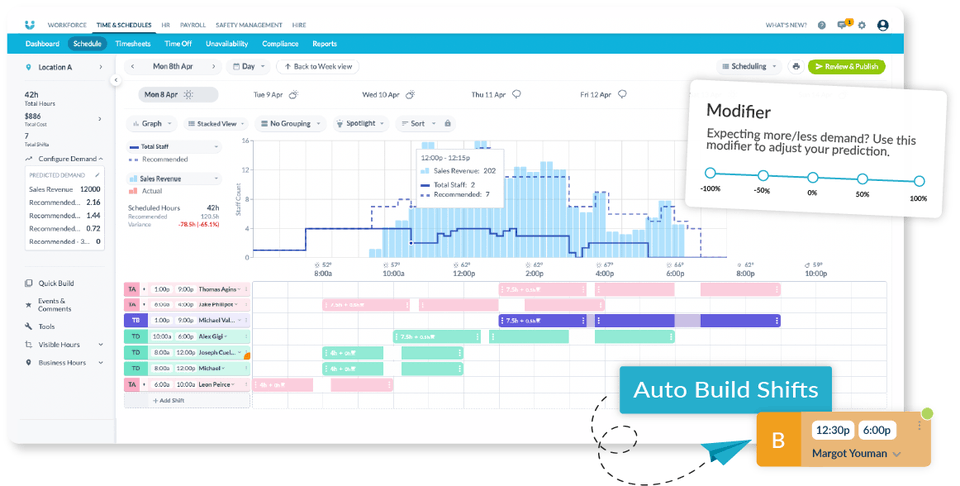Open the notifications chat icon
Screen dimensions: 960x486
842,25
